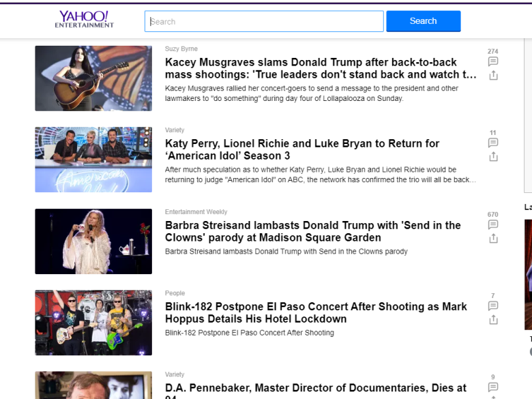Open comments on Blink-182 article
This screenshot has width=532, height=399.
pos(493,306)
